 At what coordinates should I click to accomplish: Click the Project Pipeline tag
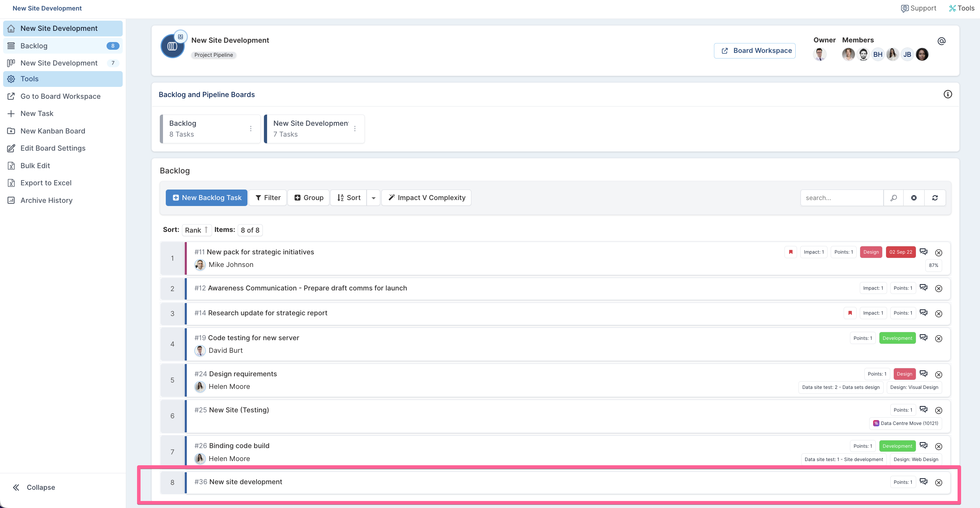[213, 55]
